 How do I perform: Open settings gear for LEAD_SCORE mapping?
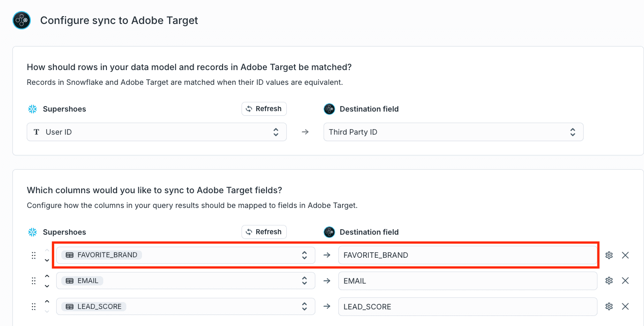(609, 306)
